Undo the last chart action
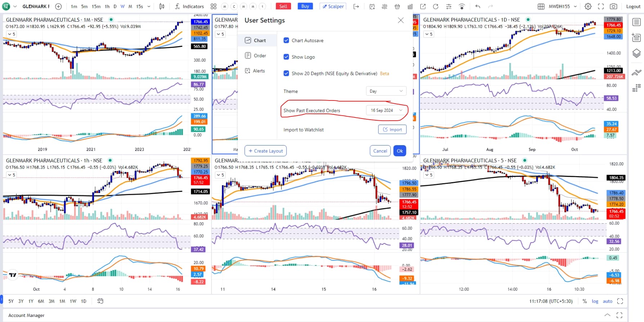 (x=478, y=6)
